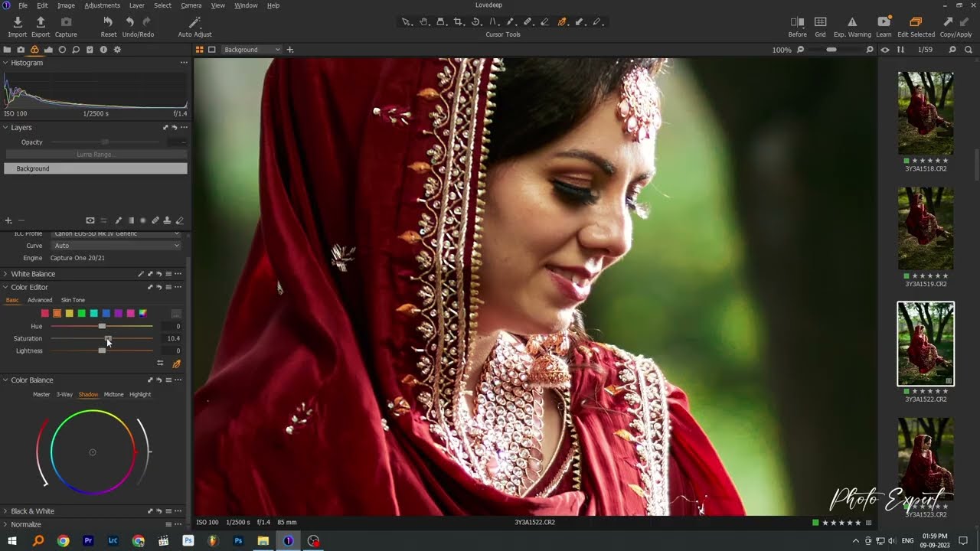The width and height of the screenshot is (980, 551).
Task: Collapse the Histogram panel
Action: tap(5, 63)
